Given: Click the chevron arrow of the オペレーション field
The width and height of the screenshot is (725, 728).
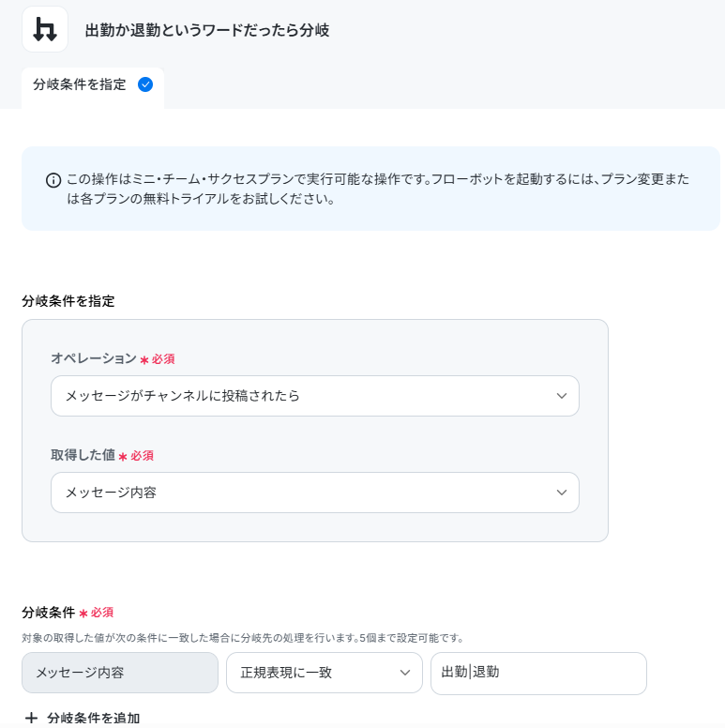Looking at the screenshot, I should (x=562, y=396).
